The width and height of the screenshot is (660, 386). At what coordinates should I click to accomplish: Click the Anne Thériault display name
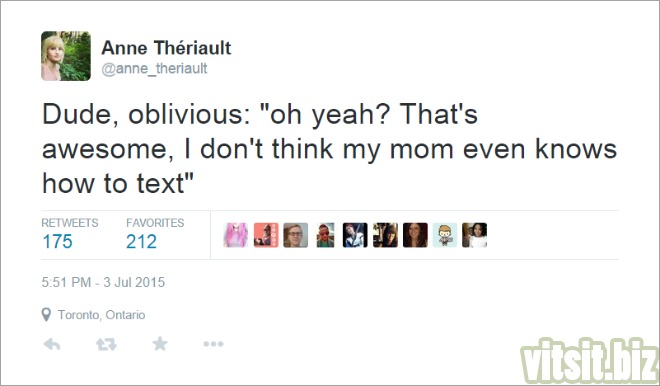click(x=166, y=48)
